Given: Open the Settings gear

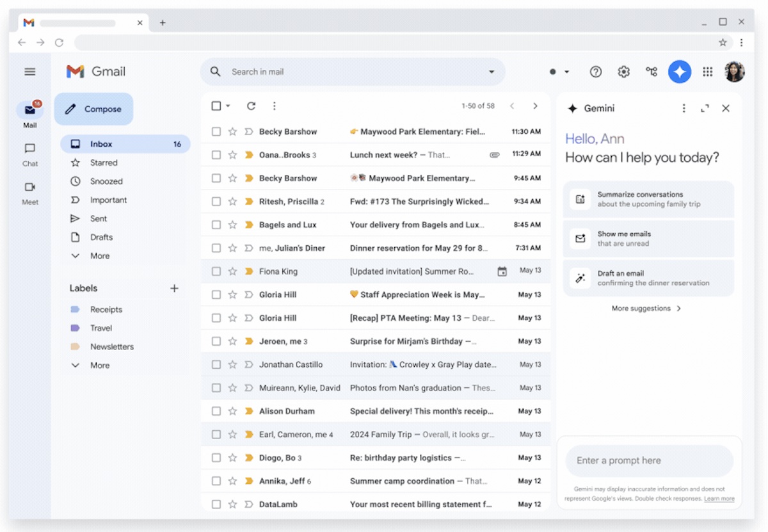Looking at the screenshot, I should coord(623,72).
